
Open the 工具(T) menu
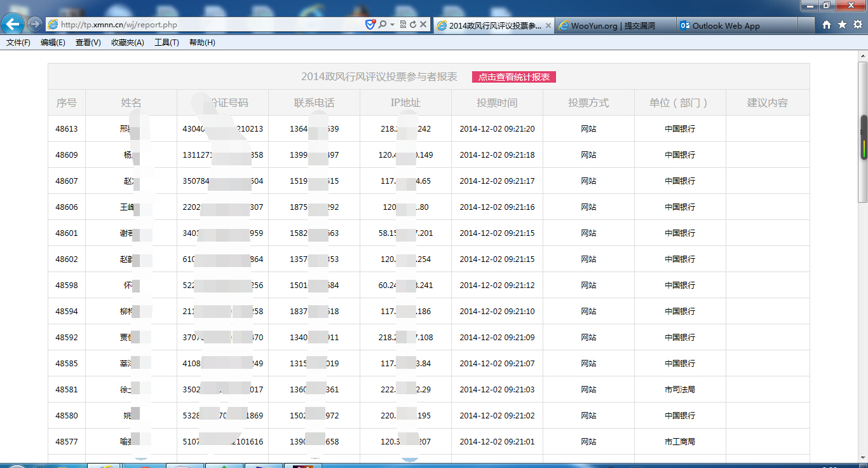coord(166,43)
